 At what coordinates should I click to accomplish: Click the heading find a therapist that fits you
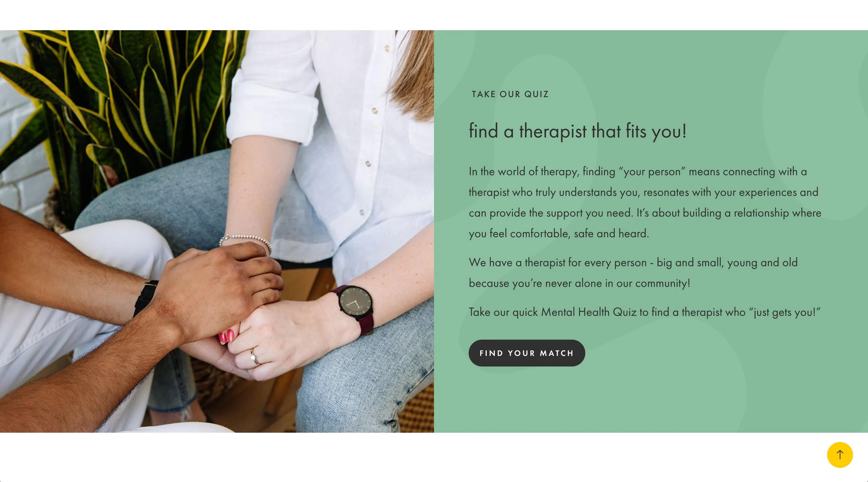[578, 131]
